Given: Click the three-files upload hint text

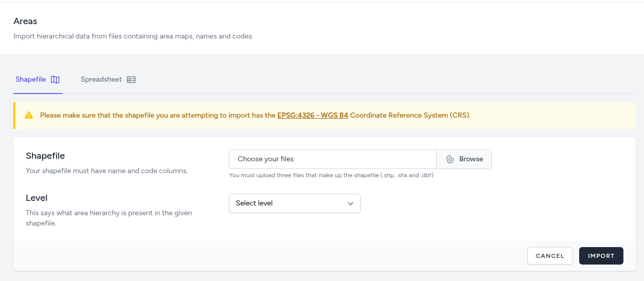Looking at the screenshot, I should click(x=331, y=175).
